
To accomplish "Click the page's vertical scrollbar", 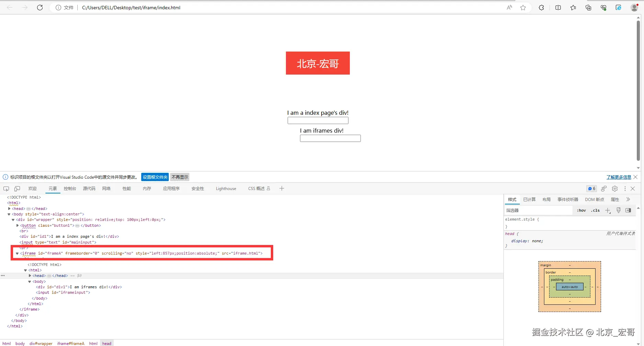I will [x=638, y=90].
